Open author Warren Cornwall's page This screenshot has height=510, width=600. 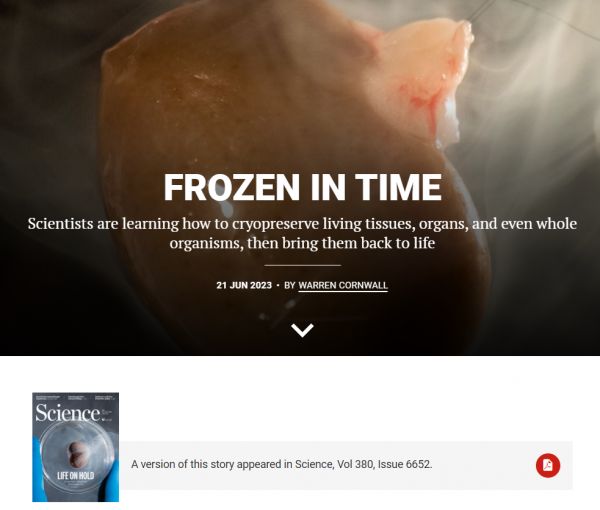[343, 285]
